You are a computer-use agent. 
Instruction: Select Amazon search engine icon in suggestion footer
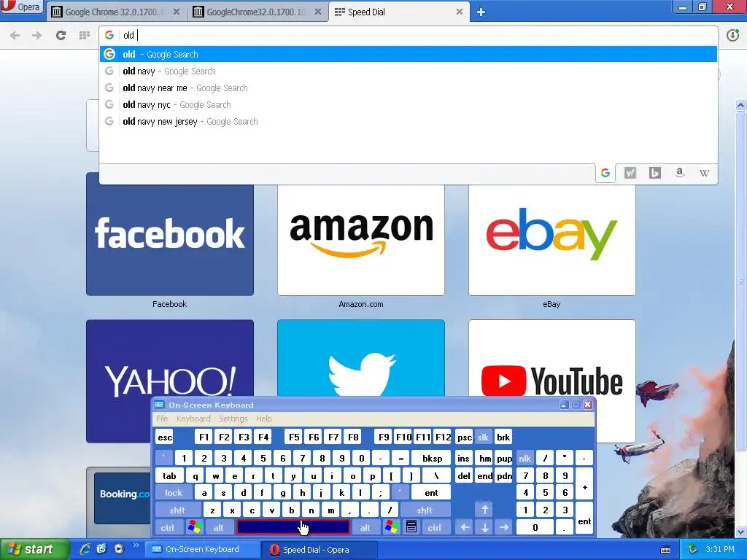(x=680, y=173)
